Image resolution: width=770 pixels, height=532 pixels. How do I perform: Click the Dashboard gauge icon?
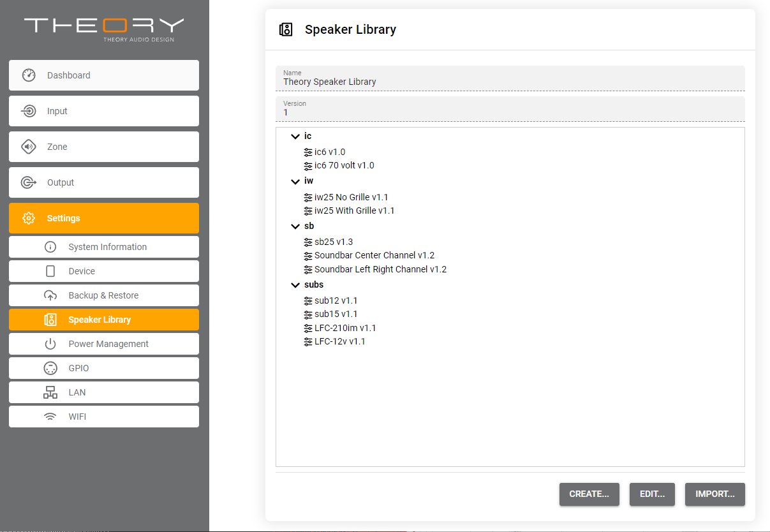pyautogui.click(x=29, y=75)
